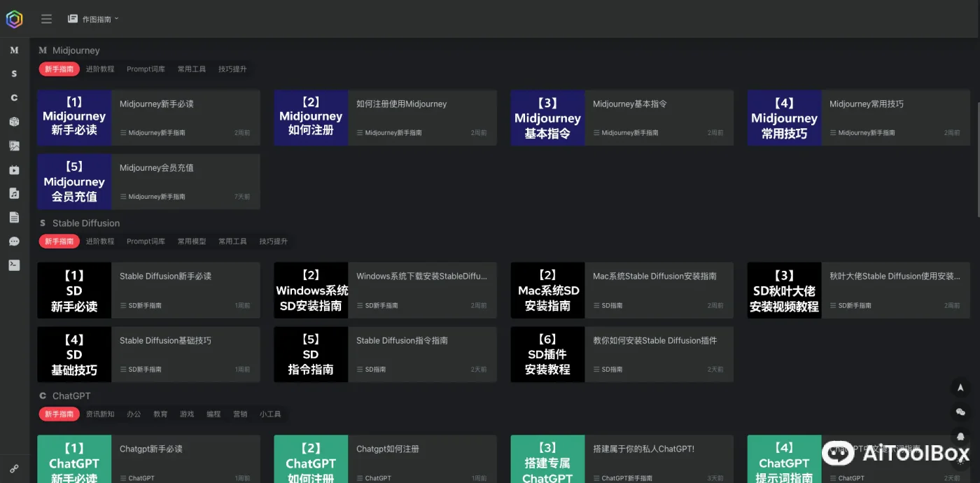
Task: Select ChatGPT 教育 tab
Action: (160, 414)
